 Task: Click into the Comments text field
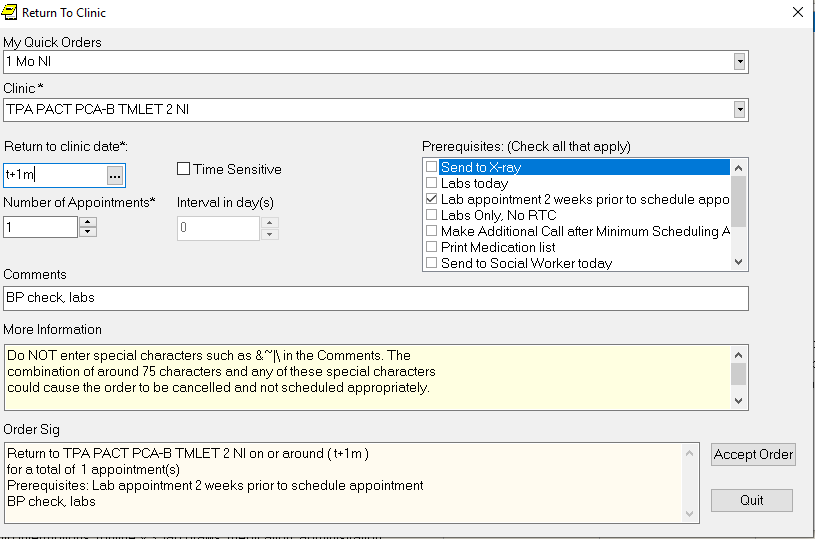click(x=375, y=298)
